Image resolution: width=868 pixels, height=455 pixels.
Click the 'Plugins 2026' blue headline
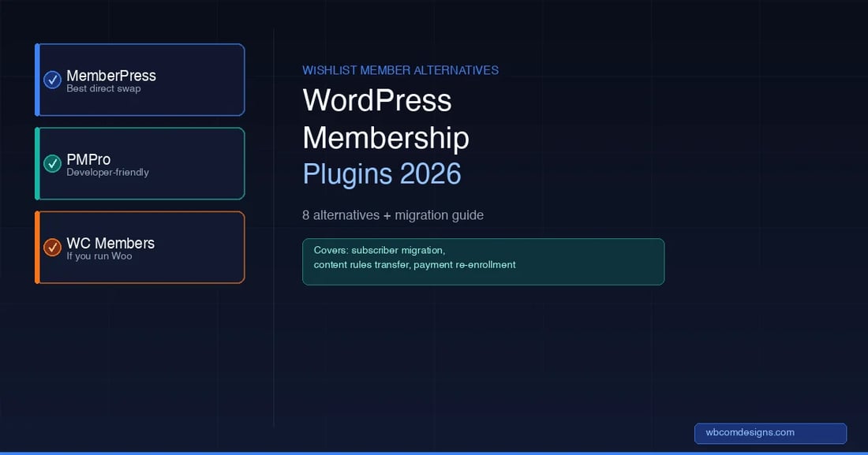(382, 173)
